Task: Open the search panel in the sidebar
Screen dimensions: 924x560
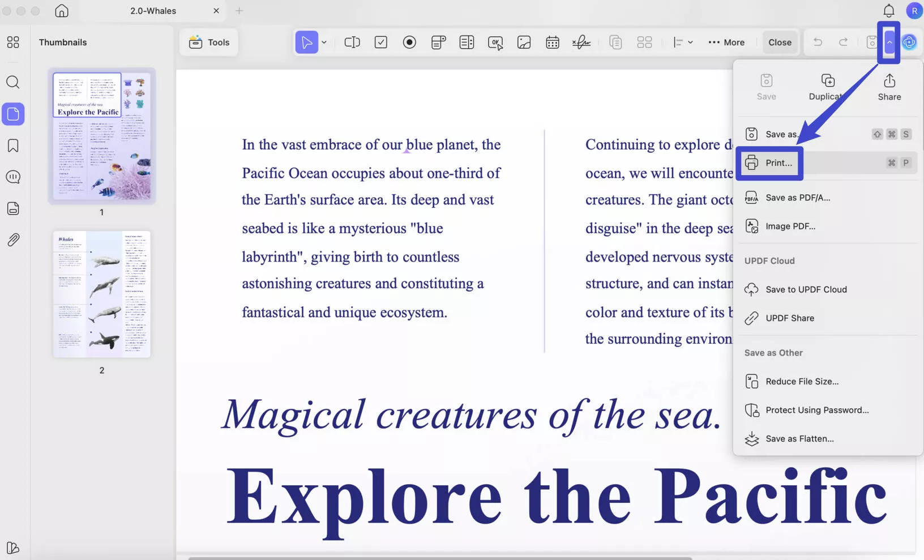Action: click(x=12, y=82)
